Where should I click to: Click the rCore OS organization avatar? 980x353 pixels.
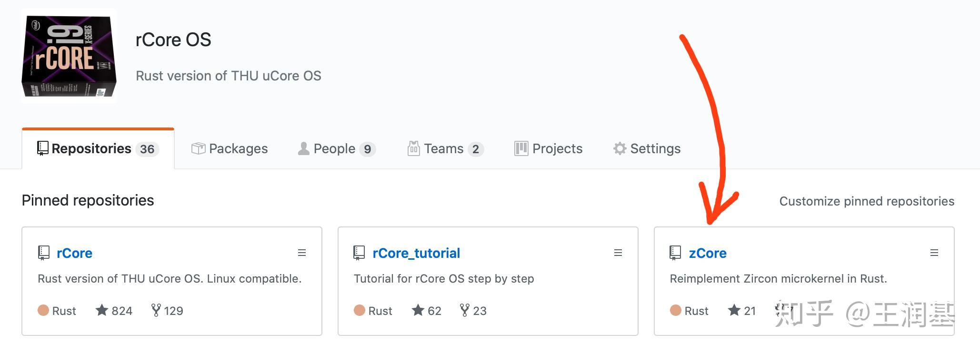point(69,56)
